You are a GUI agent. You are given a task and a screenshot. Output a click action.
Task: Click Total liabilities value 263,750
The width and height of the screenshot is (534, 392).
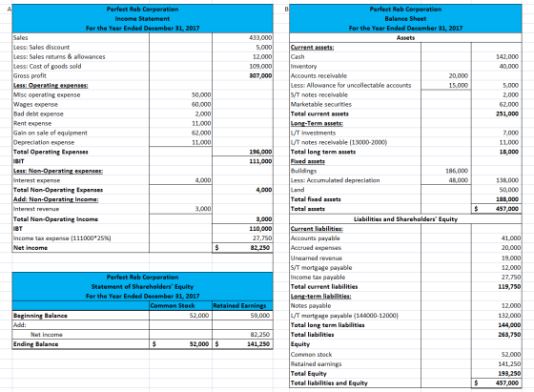(509, 335)
